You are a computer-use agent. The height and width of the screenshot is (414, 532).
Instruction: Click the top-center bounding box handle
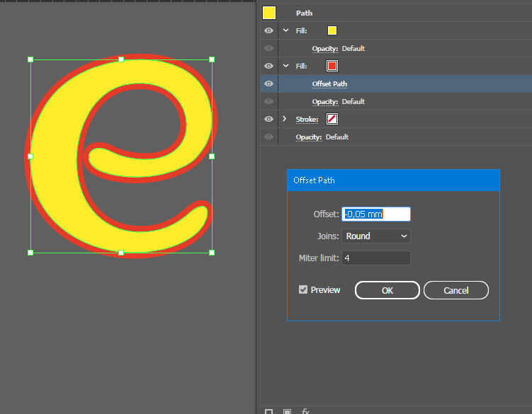[x=121, y=59]
